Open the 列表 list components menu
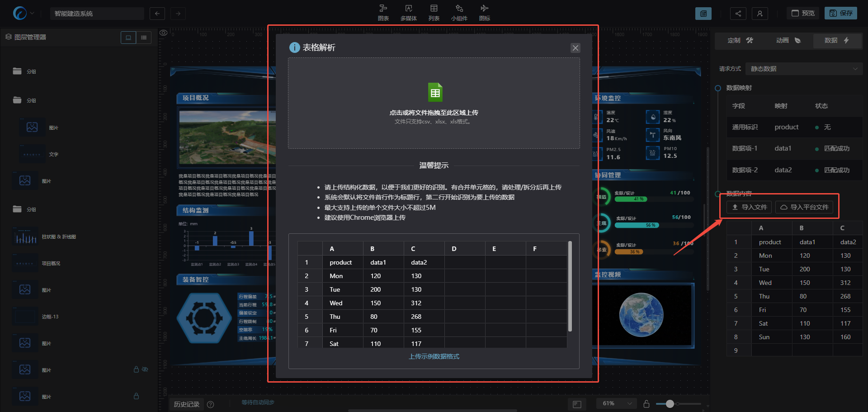The width and height of the screenshot is (868, 412). [434, 13]
